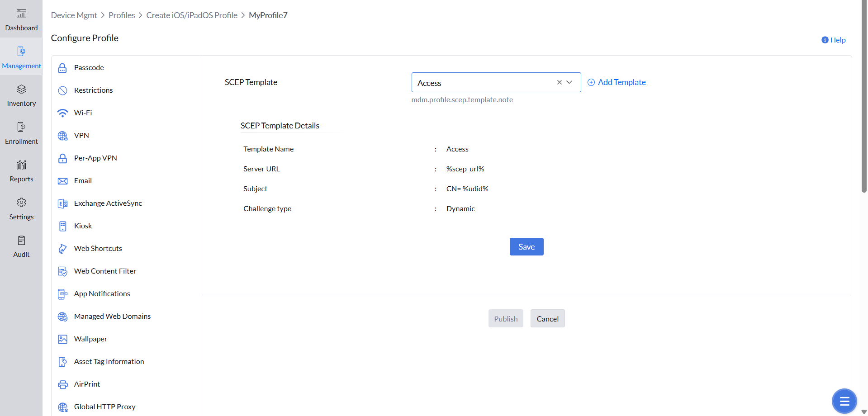Open the Reports section

click(x=21, y=170)
